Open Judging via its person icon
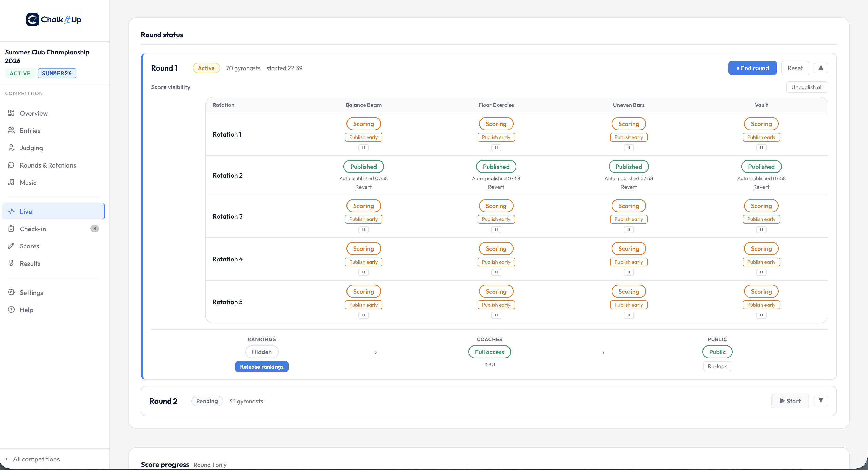 pos(11,148)
